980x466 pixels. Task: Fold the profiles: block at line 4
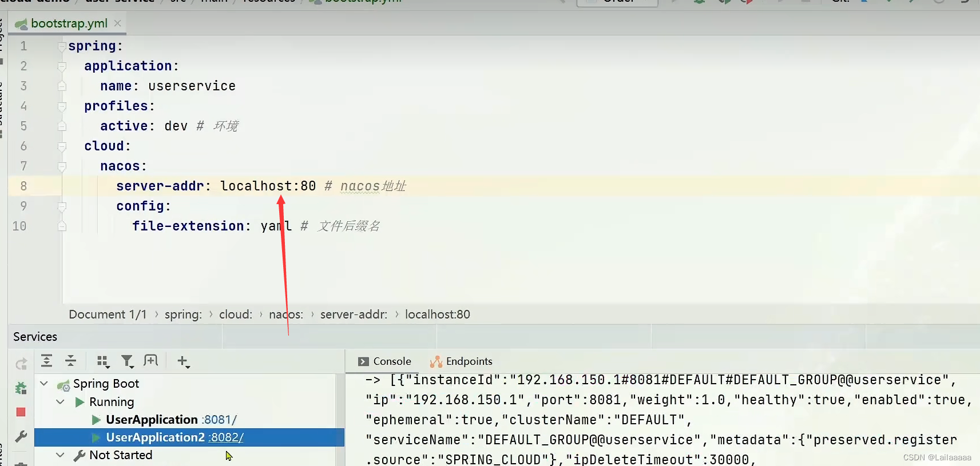(62, 106)
